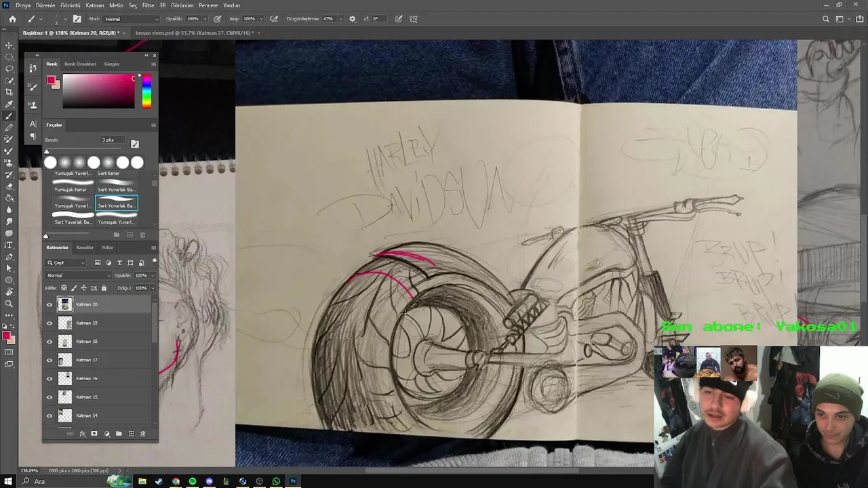Switch to the Gezgin tab

point(111,64)
